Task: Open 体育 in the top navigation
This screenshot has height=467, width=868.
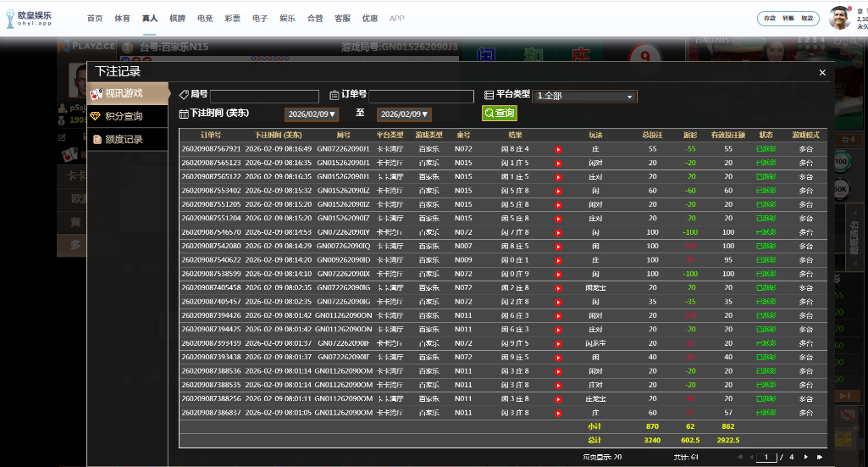Action: pos(123,18)
